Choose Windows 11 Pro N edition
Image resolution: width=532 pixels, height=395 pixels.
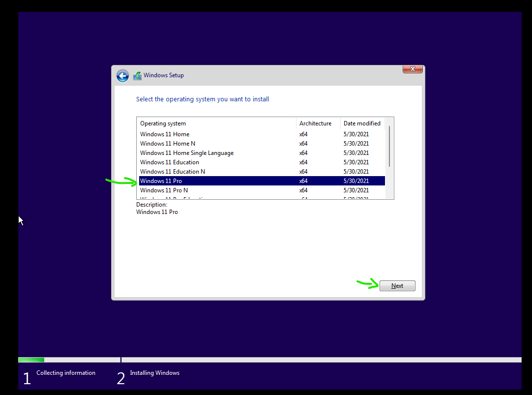262,190
